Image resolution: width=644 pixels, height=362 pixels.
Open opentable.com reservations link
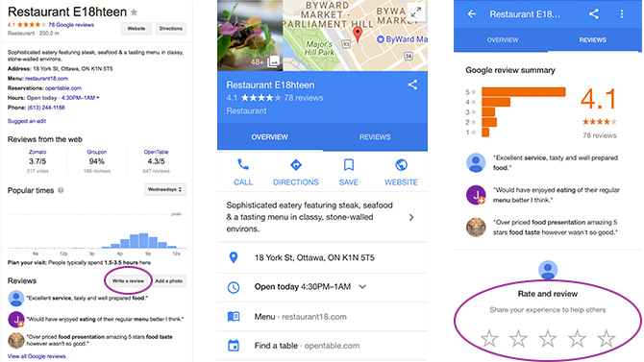click(63, 88)
